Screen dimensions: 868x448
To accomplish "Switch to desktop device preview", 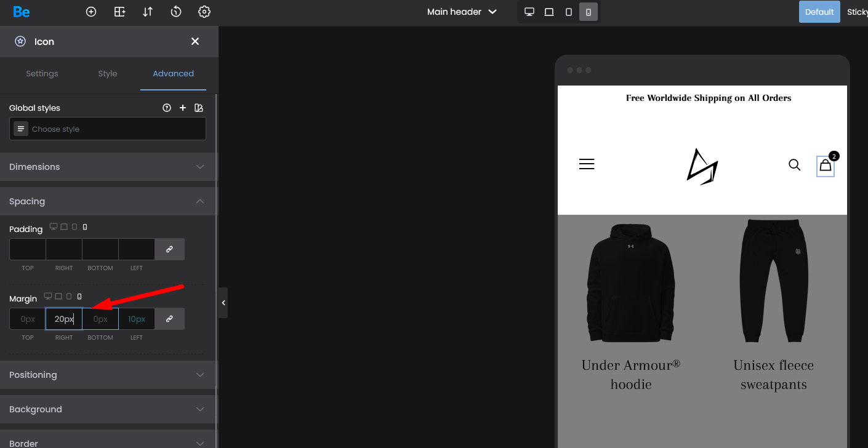I will tap(529, 12).
